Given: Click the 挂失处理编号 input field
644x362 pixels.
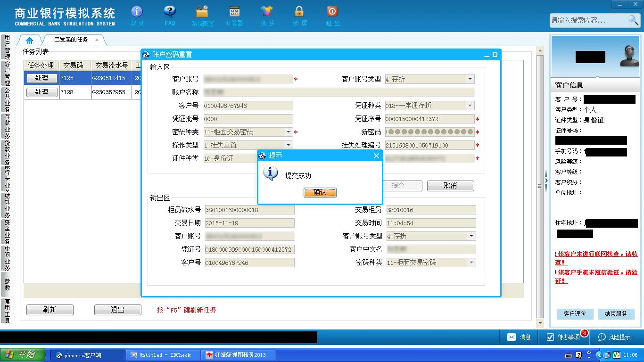Looking at the screenshot, I should point(429,145).
